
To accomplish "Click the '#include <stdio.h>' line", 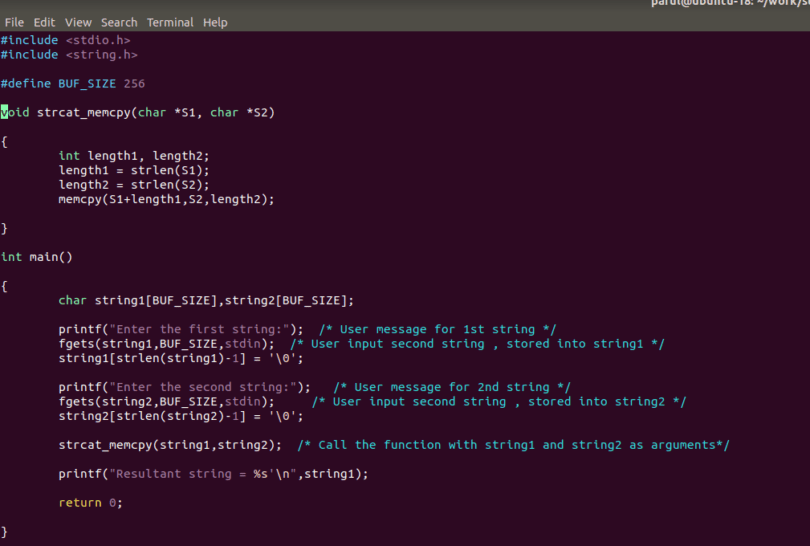I will tap(66, 40).
